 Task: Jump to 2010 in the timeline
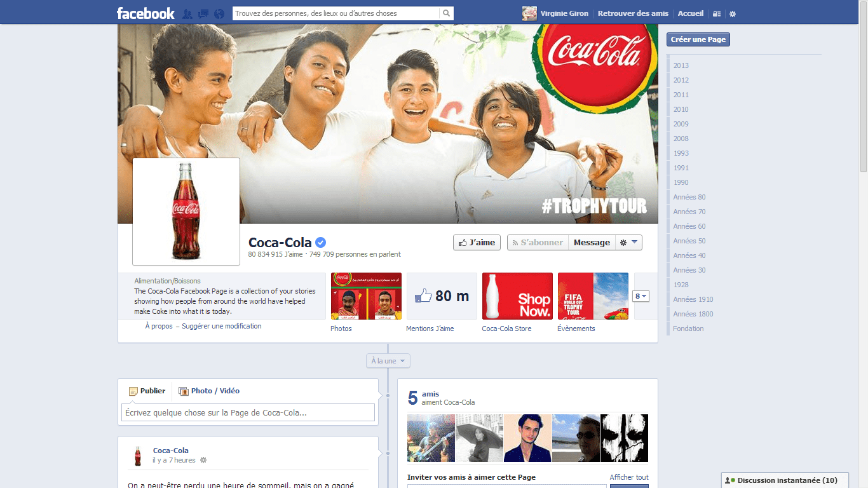tap(681, 109)
